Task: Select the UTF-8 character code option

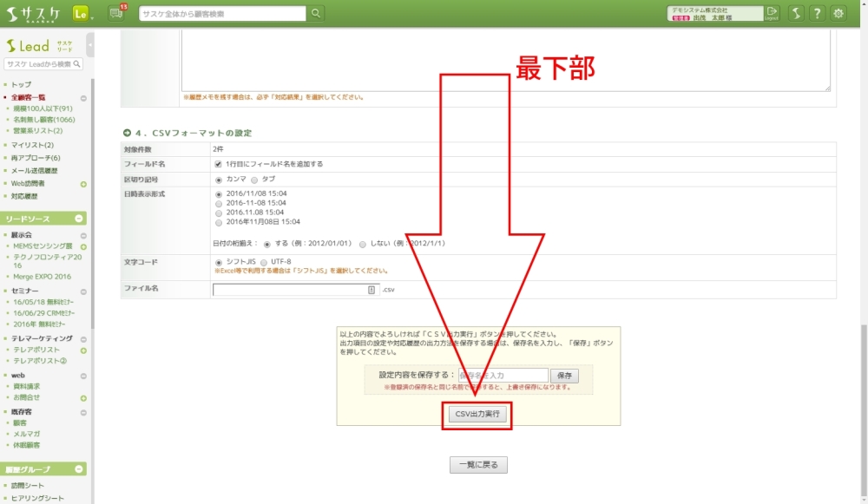Action: click(x=264, y=261)
